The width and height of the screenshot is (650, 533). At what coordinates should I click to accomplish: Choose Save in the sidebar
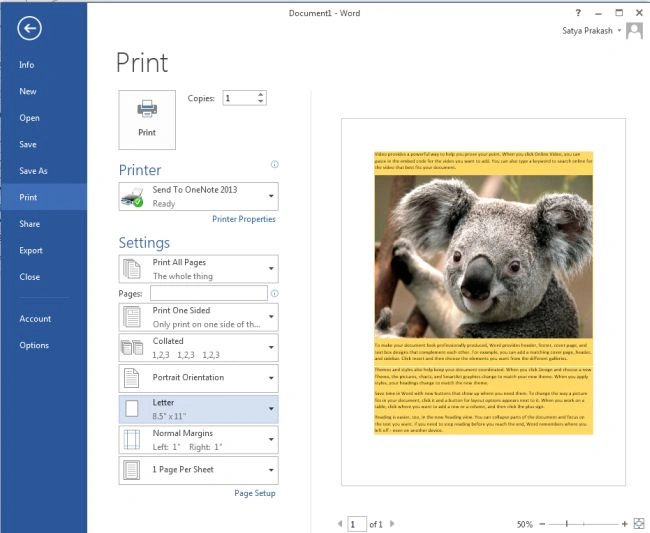[44, 144]
